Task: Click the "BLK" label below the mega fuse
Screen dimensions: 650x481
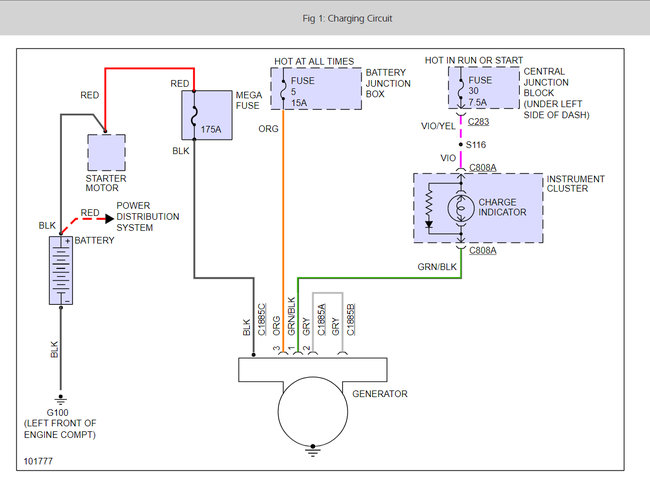Action: [181, 151]
